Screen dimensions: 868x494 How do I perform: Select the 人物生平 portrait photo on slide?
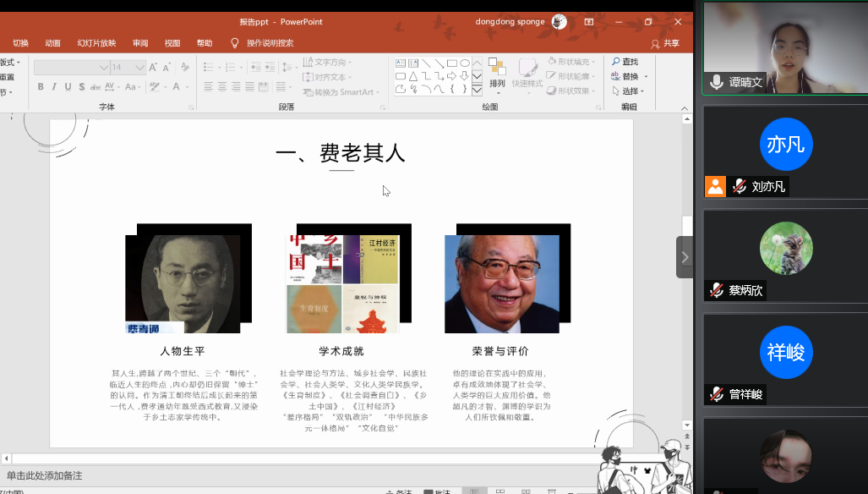click(x=183, y=284)
